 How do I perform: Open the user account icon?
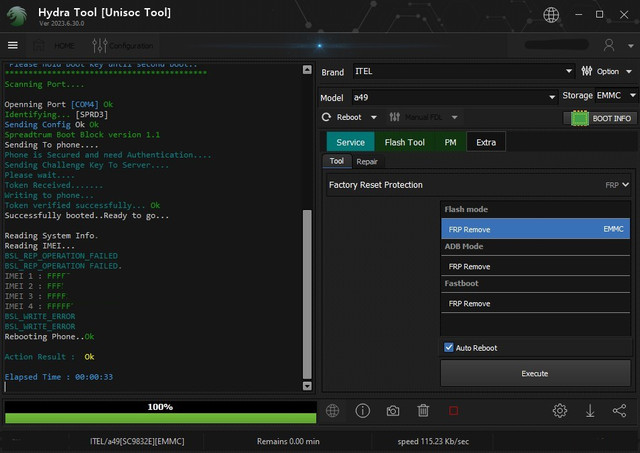[609, 45]
